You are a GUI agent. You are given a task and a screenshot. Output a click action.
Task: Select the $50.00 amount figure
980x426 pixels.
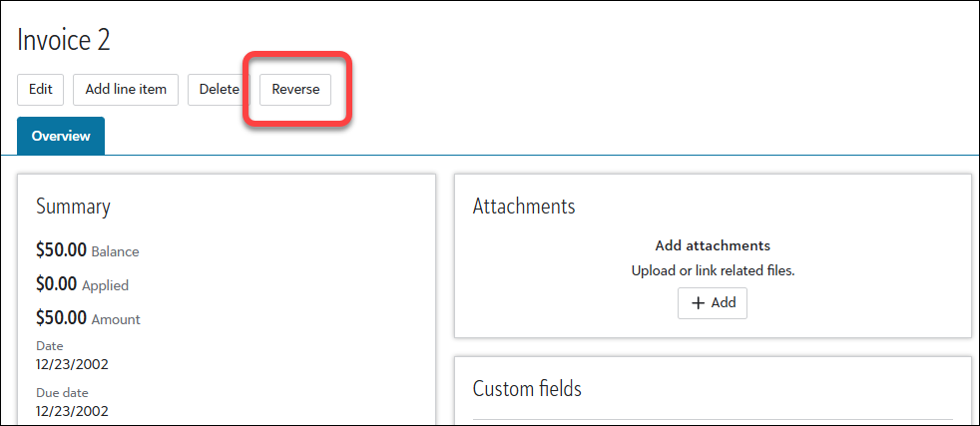coord(61,318)
